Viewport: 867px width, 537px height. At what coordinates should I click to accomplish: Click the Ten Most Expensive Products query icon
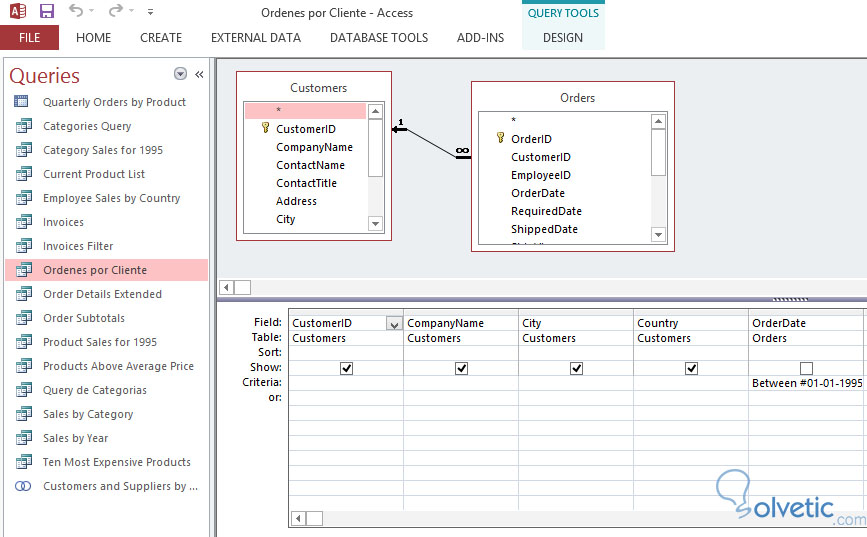[x=23, y=462]
